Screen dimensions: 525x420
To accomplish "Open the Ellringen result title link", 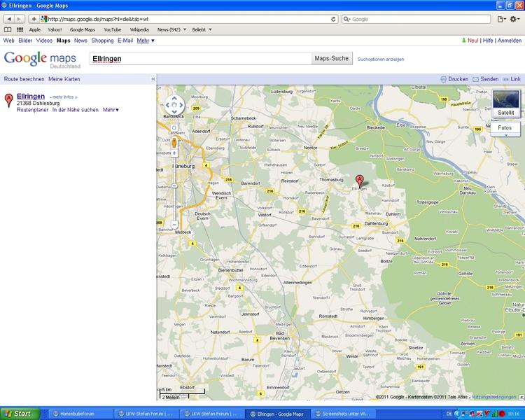I will [x=31, y=96].
